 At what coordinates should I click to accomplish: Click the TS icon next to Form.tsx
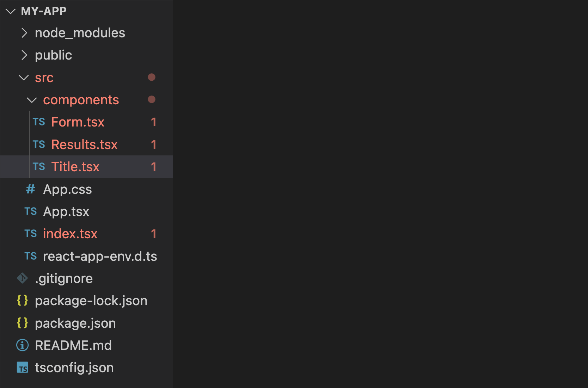(39, 122)
